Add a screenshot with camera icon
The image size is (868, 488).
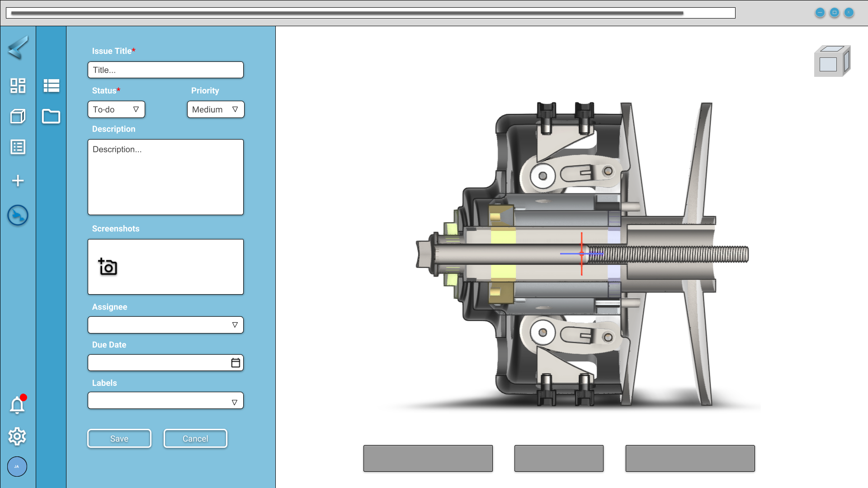tap(108, 267)
